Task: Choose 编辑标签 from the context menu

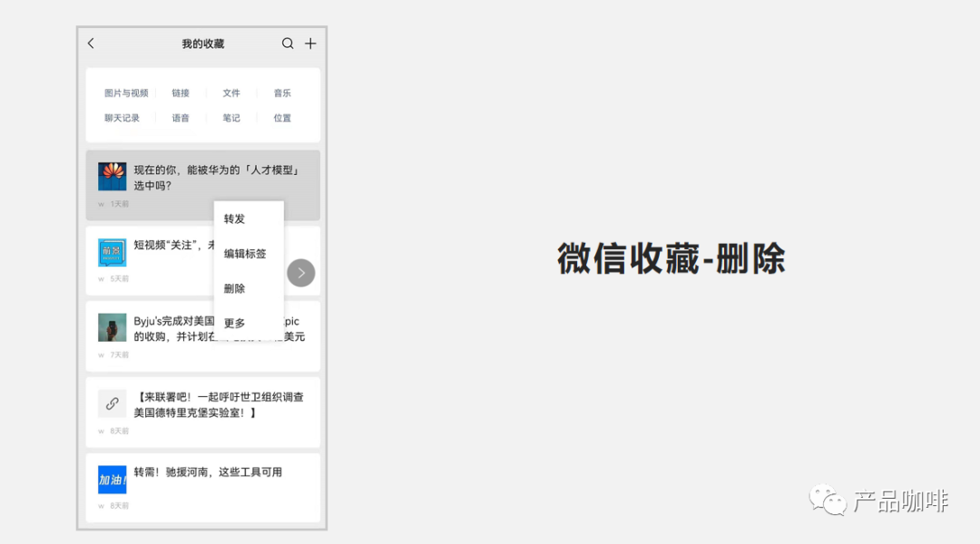Action: (x=249, y=254)
